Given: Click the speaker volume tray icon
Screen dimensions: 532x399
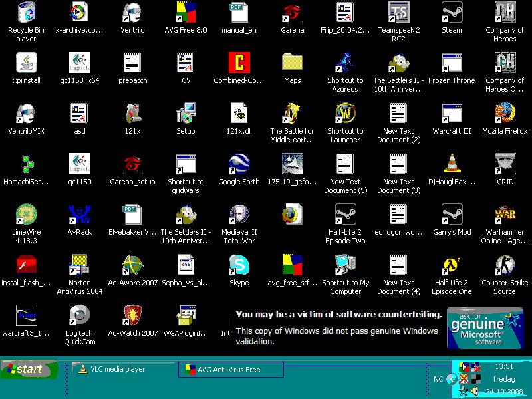Looking at the screenshot, I should tap(474, 391).
